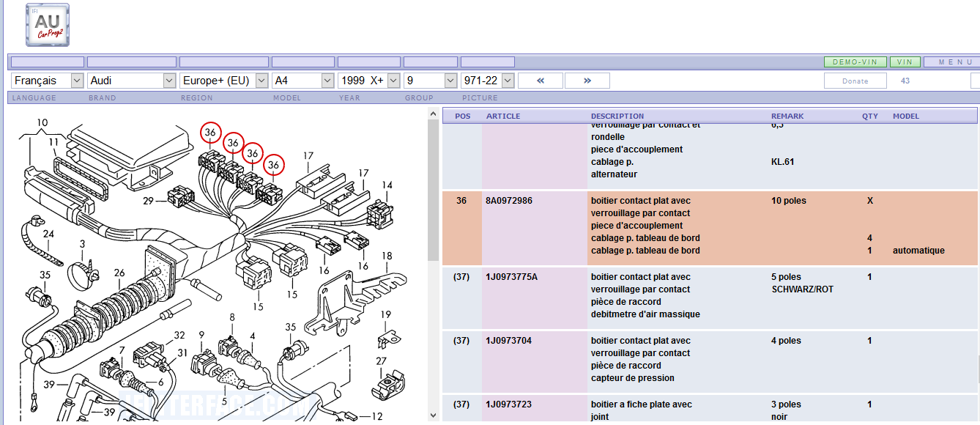Screen dimensions: 980x425
Task: Go to previous picture with « arrow
Action: pos(540,81)
